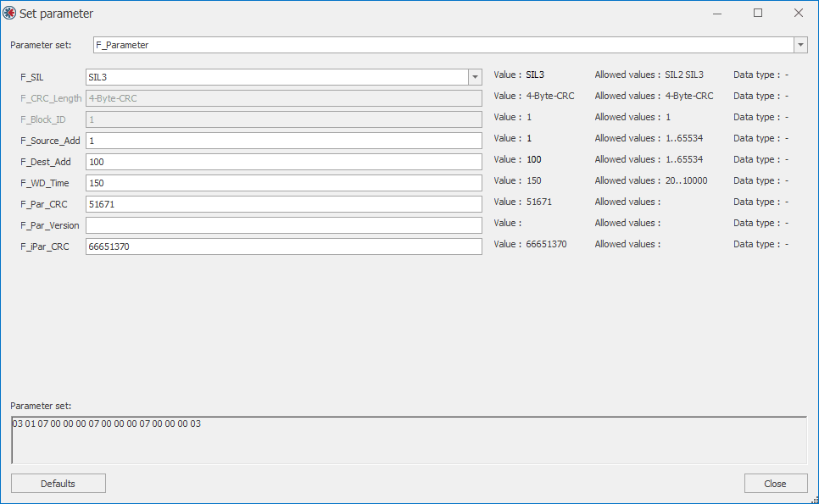Focus the F_WD_Time input field

[284, 183]
